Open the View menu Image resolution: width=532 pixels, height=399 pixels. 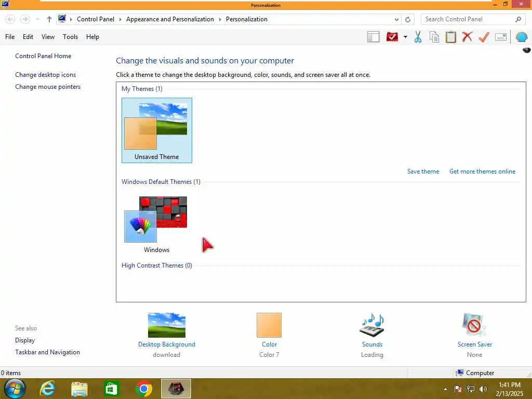(48, 37)
